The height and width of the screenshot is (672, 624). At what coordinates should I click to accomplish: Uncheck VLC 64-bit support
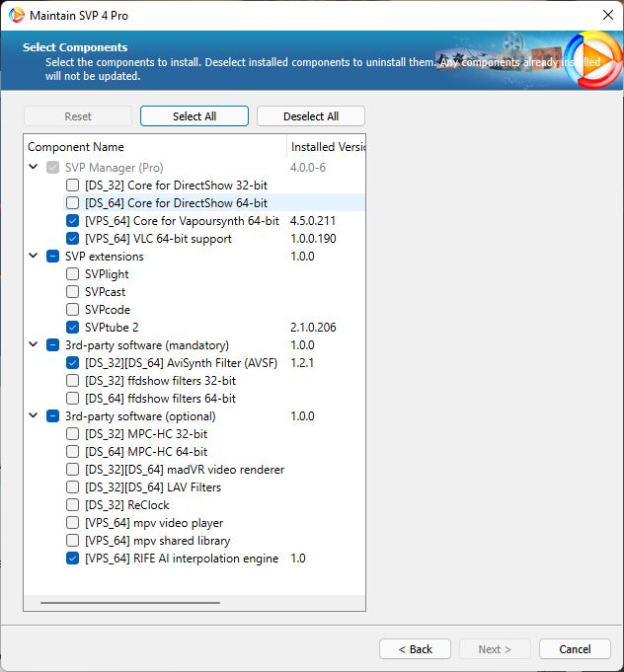click(x=72, y=238)
